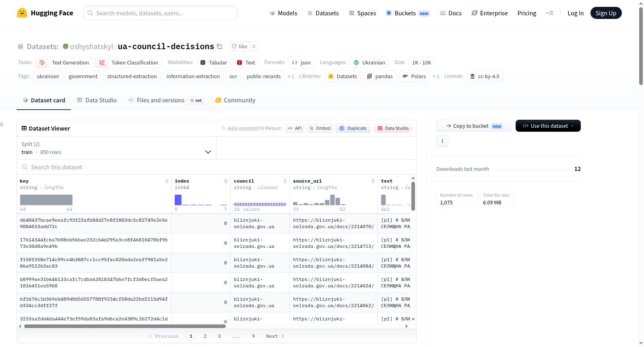Open the expand navigation menu icon
The width and height of the screenshot is (644, 347).
click(x=549, y=13)
